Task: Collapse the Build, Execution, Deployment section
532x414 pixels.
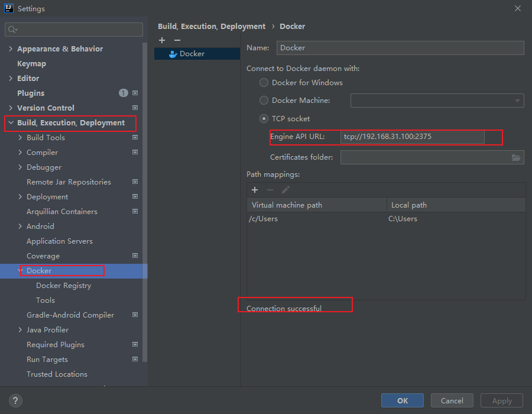Action: 11,123
